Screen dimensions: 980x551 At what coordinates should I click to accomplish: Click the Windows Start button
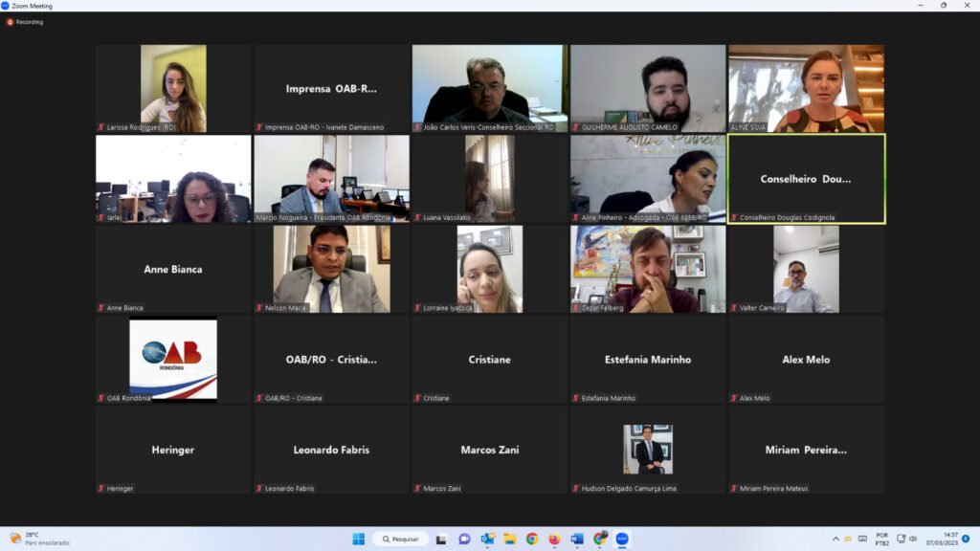click(x=358, y=539)
